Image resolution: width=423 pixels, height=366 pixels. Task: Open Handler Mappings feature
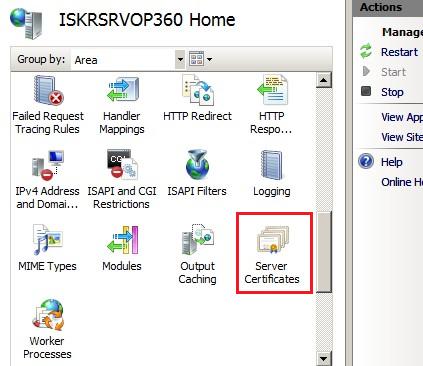click(x=122, y=104)
